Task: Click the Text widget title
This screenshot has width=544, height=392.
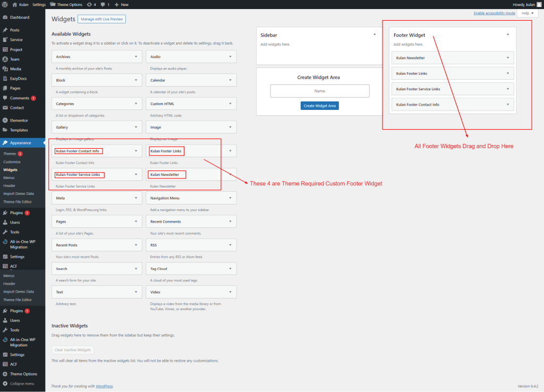Action: pyautogui.click(x=59, y=292)
